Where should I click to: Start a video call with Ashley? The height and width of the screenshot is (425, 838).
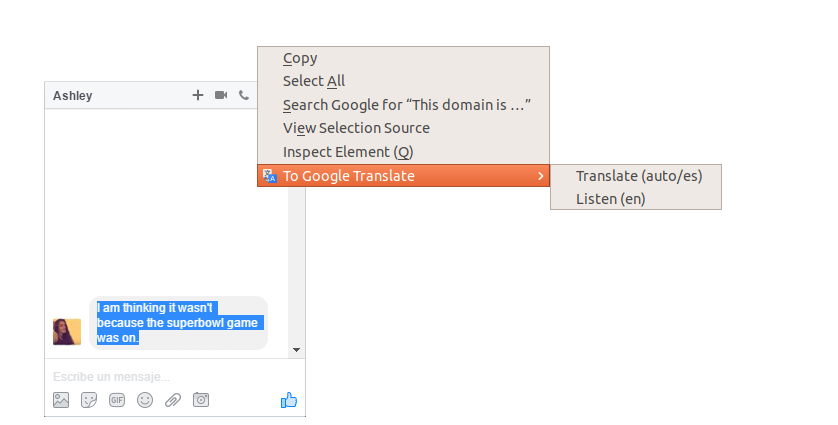(221, 96)
